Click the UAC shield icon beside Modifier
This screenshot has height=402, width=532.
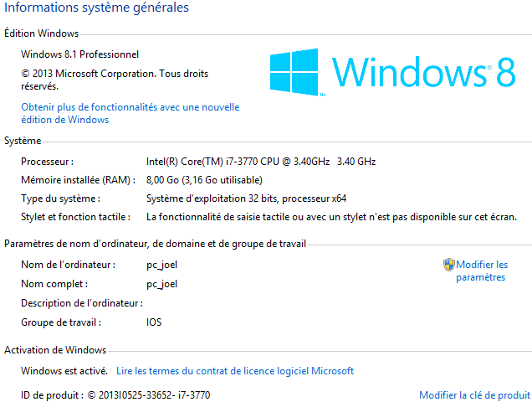coord(448,265)
